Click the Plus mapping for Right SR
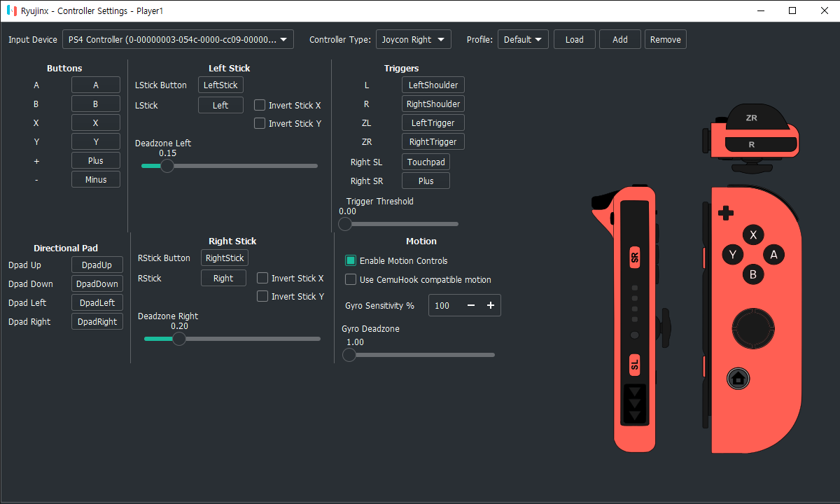Screen dimensions: 840x504 pyautogui.click(x=426, y=181)
